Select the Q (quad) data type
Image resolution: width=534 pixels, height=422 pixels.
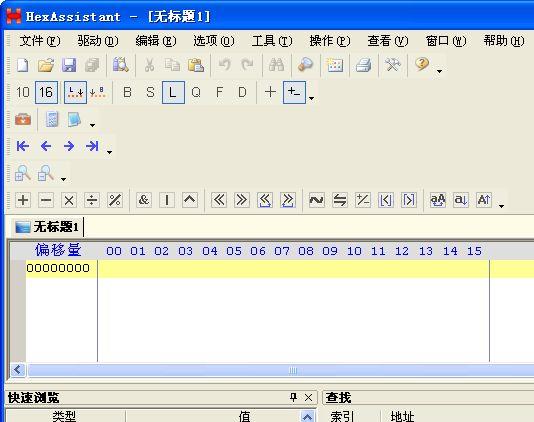click(196, 92)
